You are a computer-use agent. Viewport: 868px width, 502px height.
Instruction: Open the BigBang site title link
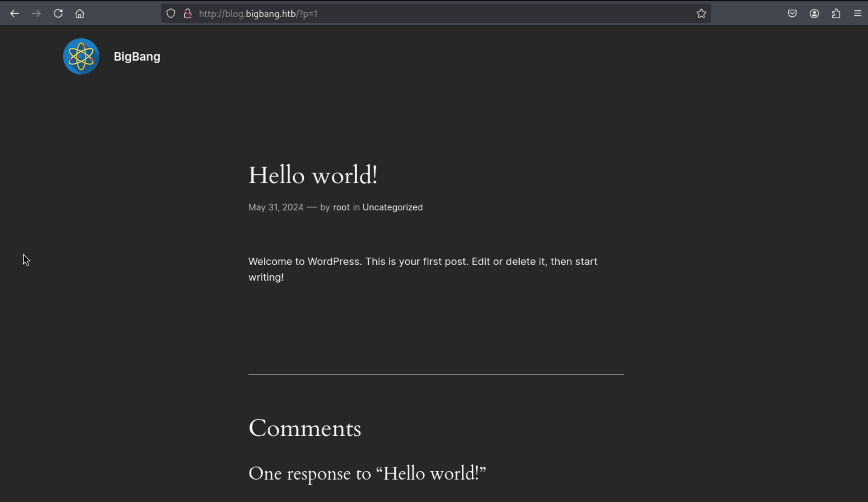tap(137, 57)
